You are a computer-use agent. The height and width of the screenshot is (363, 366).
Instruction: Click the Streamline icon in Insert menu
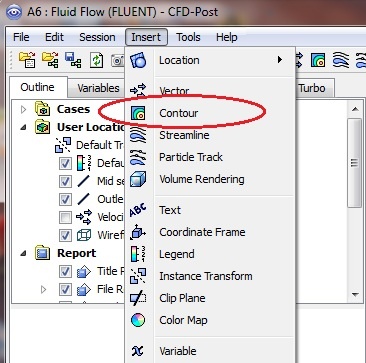tap(138, 135)
